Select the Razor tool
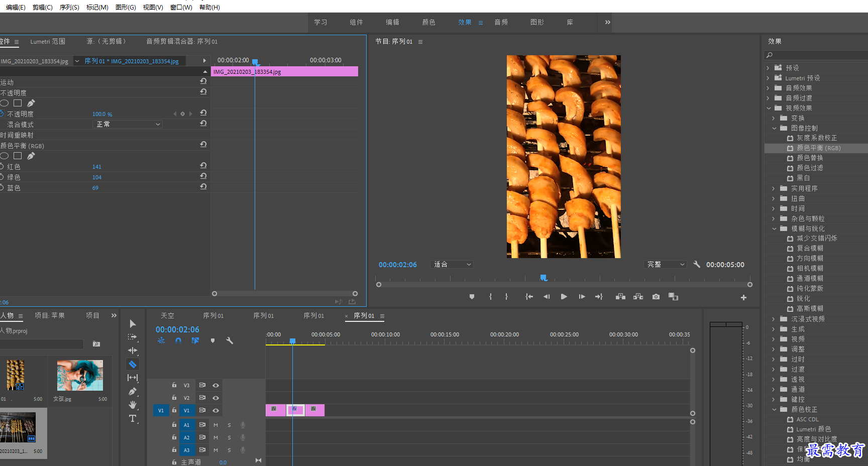Screen dimensions: 868x466 133,364
